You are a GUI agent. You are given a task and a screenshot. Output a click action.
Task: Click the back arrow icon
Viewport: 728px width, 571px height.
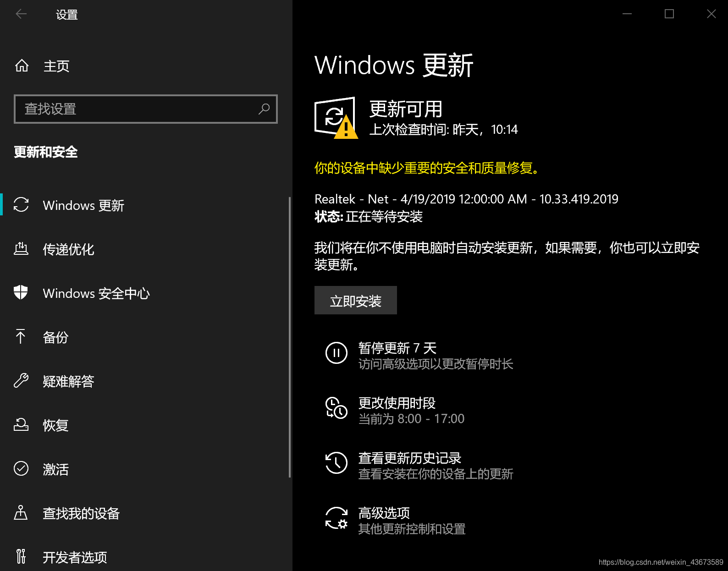[21, 14]
